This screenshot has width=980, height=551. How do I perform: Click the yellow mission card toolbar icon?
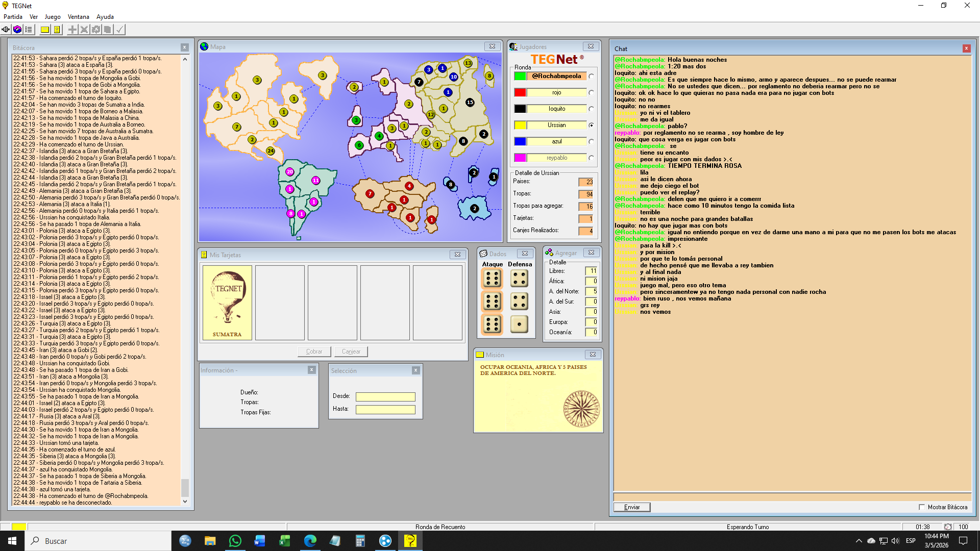(x=45, y=30)
